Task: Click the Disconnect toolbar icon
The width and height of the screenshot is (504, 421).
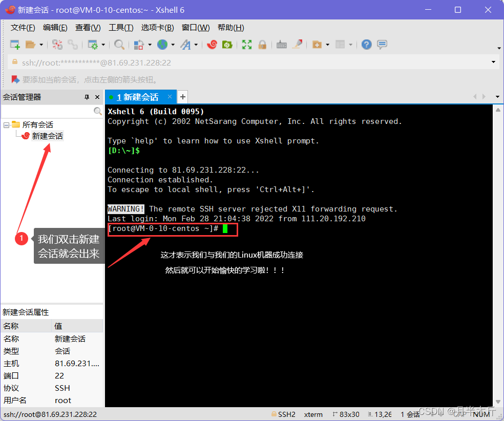Action: pyautogui.click(x=57, y=45)
